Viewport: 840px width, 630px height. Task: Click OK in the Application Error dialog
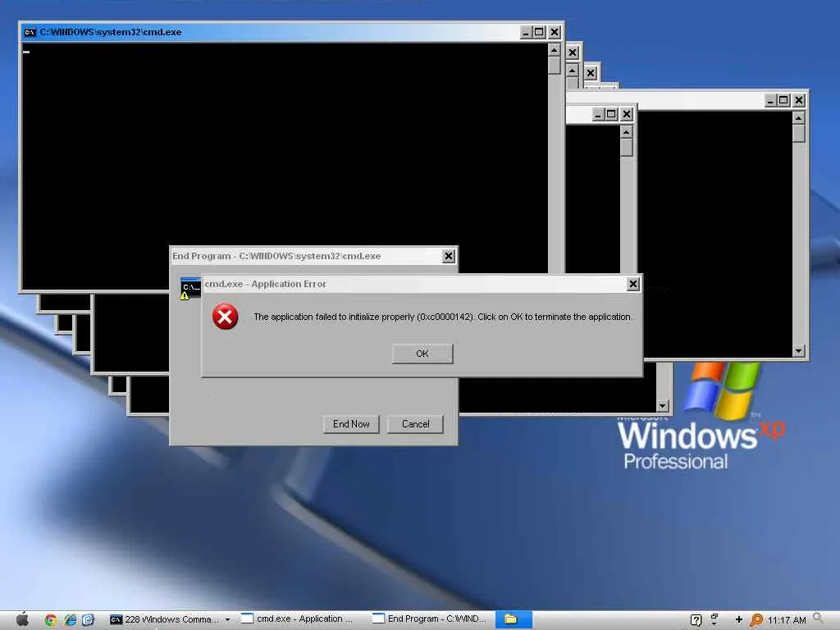coord(422,354)
